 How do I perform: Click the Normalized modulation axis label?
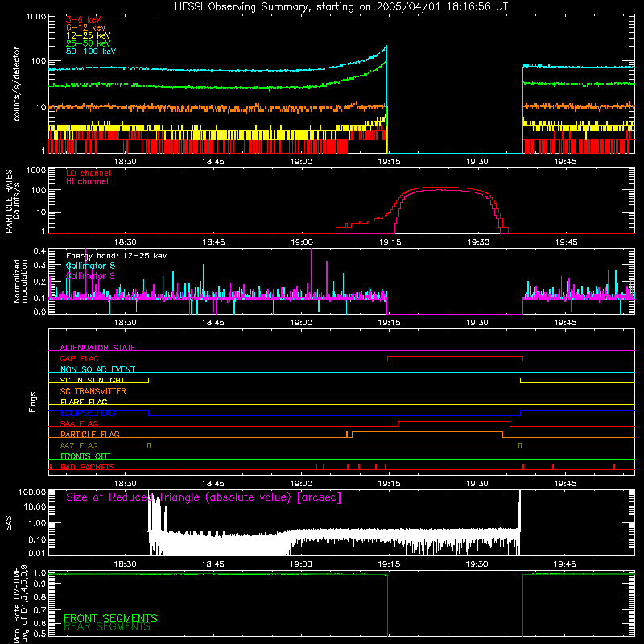20,281
